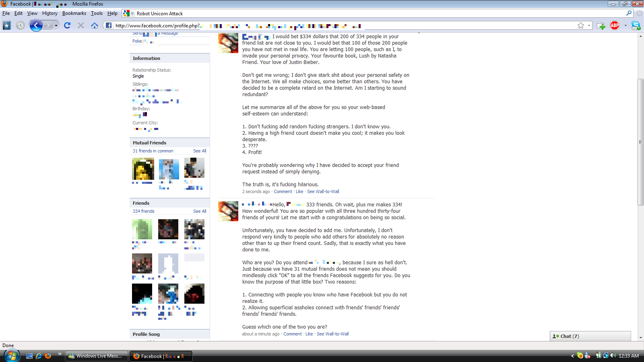The image size is (644, 362).
Task: Open the File menu
Action: (6, 13)
